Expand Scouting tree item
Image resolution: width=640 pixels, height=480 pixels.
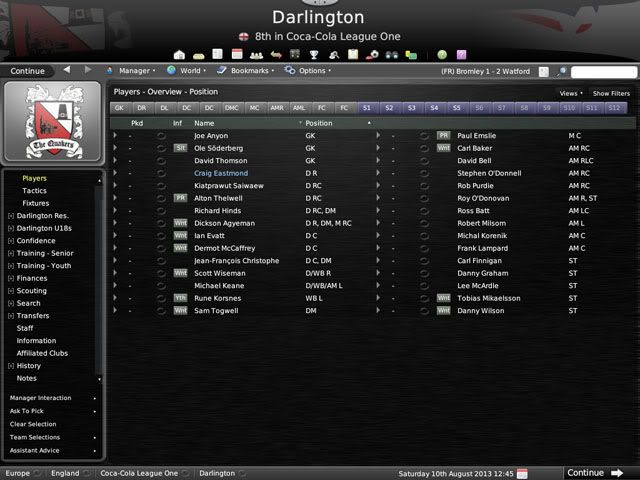(x=11, y=291)
